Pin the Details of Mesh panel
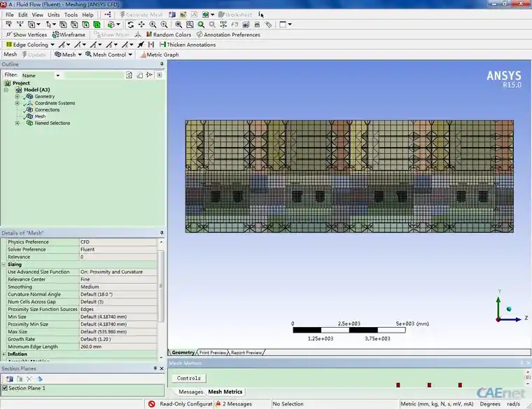The height and width of the screenshot is (409, 532). [162, 233]
